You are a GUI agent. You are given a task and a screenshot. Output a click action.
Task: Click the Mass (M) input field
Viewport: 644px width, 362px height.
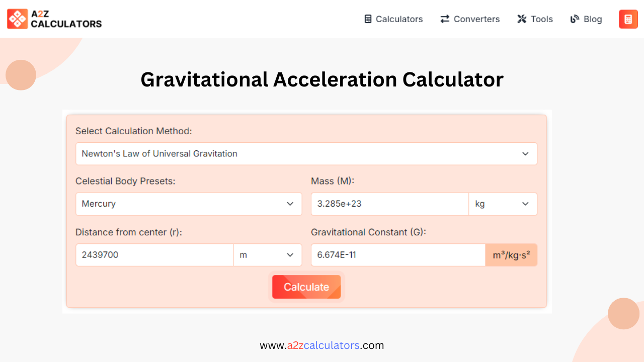[x=390, y=204]
